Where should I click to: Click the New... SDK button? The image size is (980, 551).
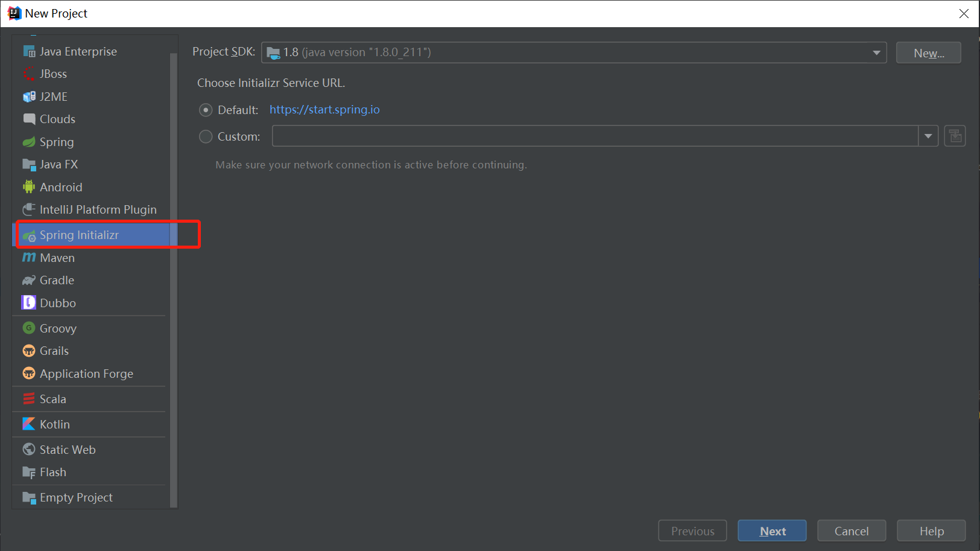(928, 53)
